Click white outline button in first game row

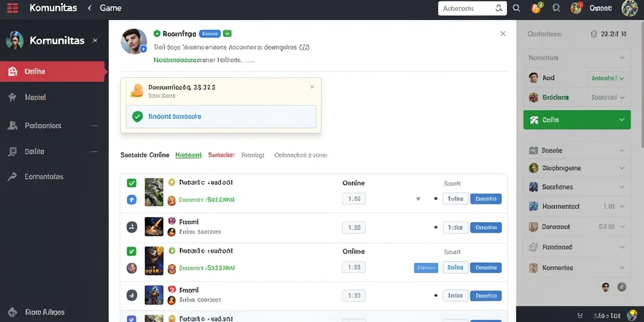point(455,199)
